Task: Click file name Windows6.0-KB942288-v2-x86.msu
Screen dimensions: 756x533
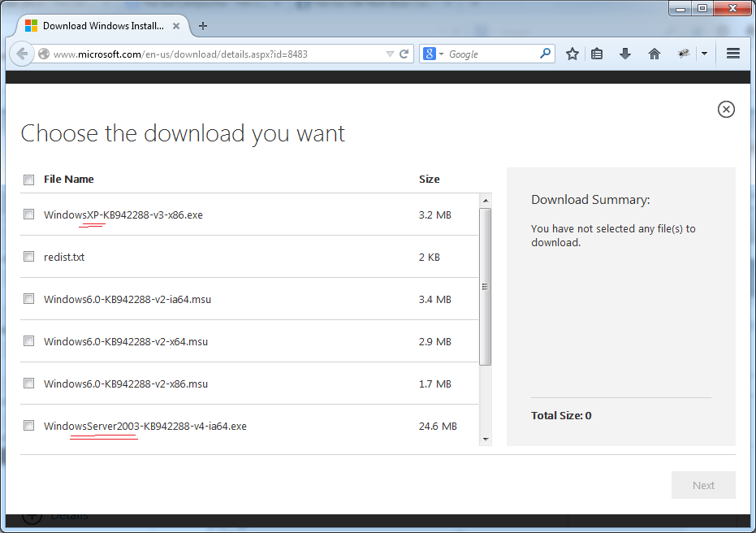Action: tap(126, 384)
